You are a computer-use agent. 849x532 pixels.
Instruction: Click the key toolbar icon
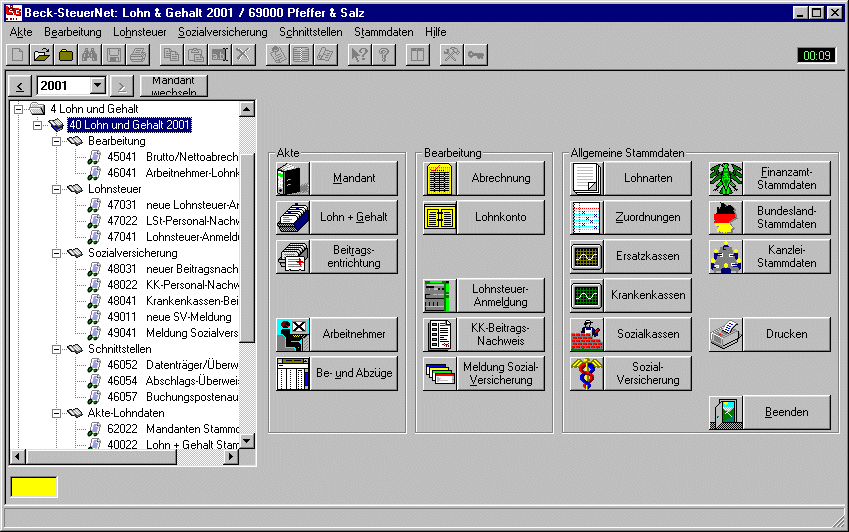[475, 55]
